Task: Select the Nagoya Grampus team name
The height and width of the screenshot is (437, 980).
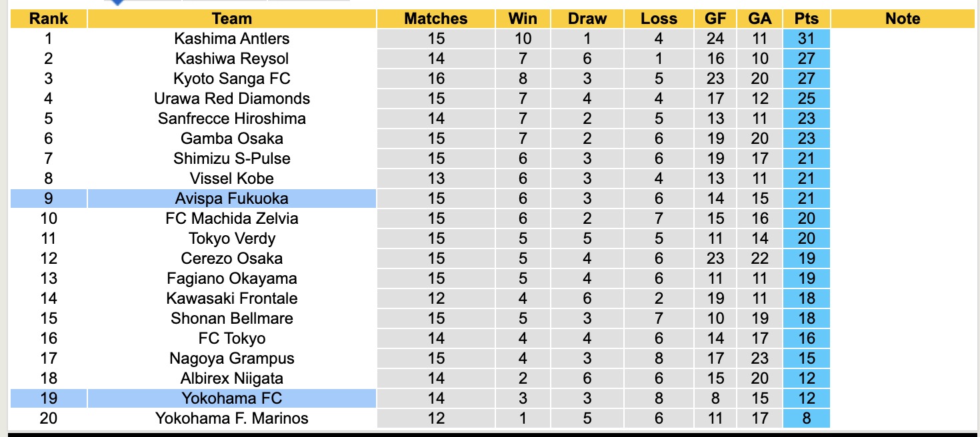Action: pos(231,358)
